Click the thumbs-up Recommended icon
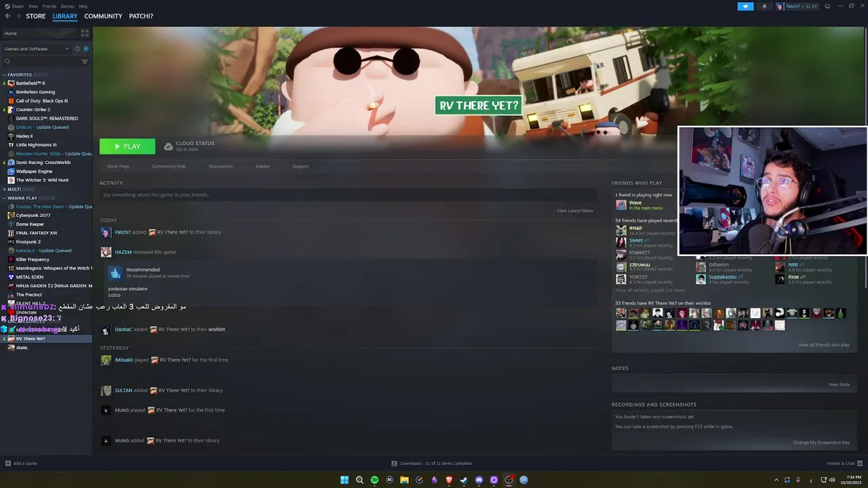 [115, 272]
